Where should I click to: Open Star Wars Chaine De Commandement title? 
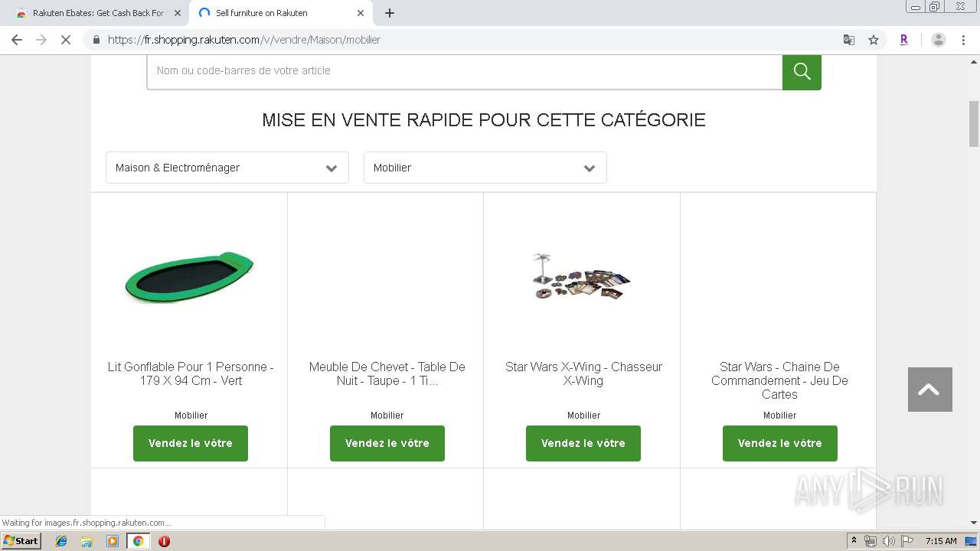click(780, 380)
